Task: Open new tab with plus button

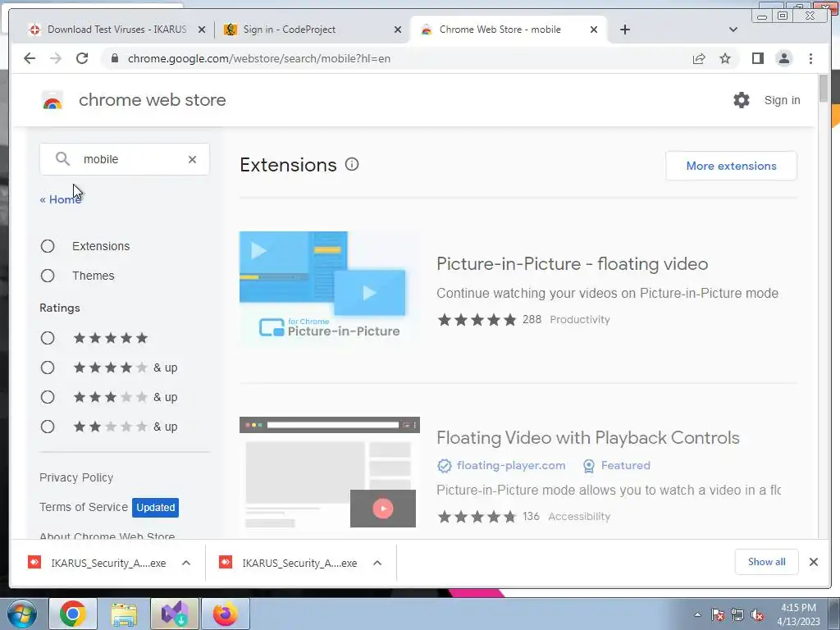Action: tap(624, 30)
